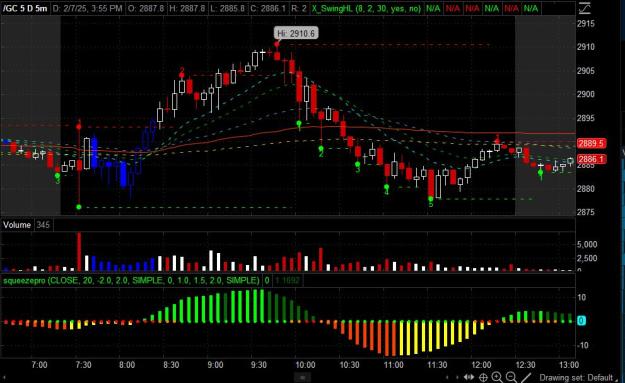The image size is (625, 383).
Task: Click the open value O: 2887.8
Action: [x=147, y=8]
